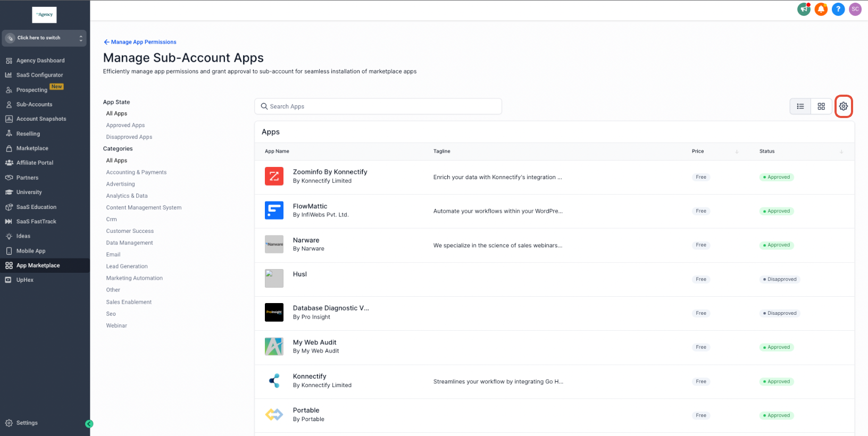Click Free price tag in Narware row
Screen dimensions: 868x436
701,245
